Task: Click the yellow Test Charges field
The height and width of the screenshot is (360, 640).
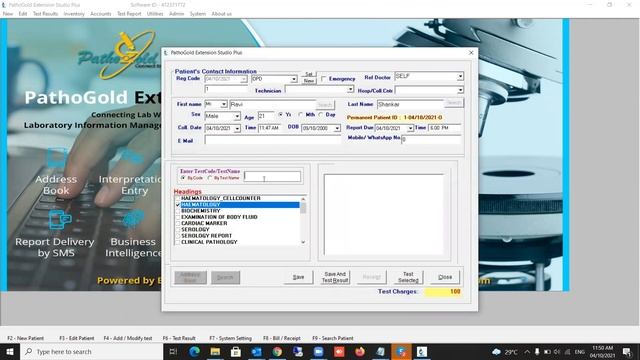Action: click(x=443, y=291)
